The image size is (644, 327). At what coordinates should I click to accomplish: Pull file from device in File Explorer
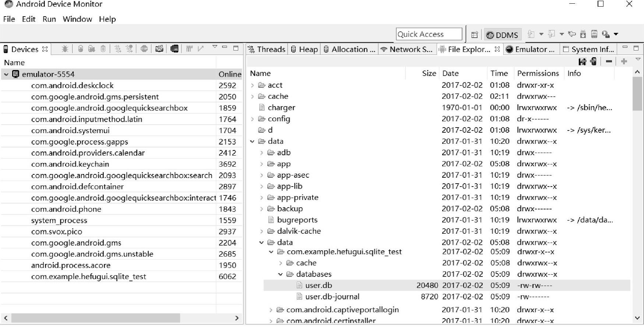(582, 62)
